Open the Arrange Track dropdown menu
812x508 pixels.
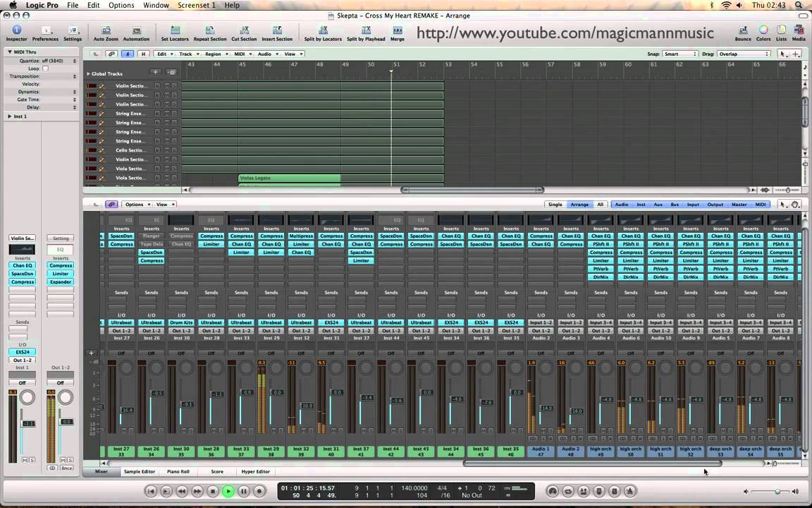pos(187,54)
